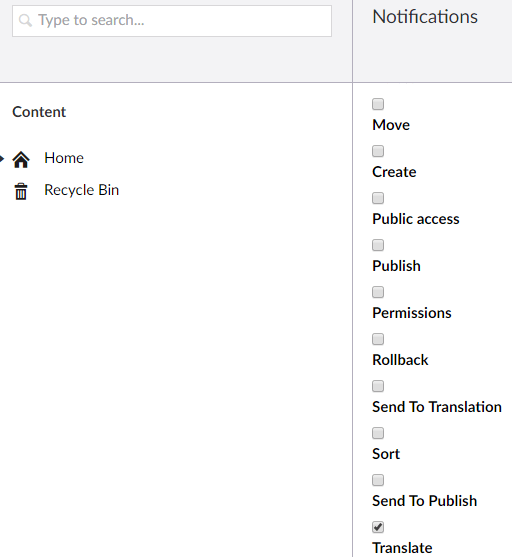The height and width of the screenshot is (557, 512).
Task: Uncheck the Translate notification checkbox
Action: click(x=378, y=527)
